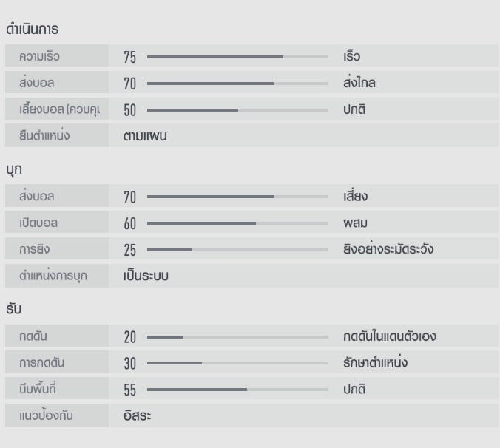Click the ส่งบอล slider in ดำเนินการ section
Screen dimensions: 500x448
tap(237, 84)
